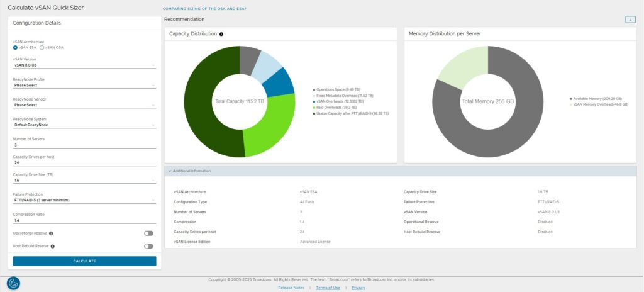
Task: Toggle the Host Rebuild Reserve switch
Action: point(148,246)
